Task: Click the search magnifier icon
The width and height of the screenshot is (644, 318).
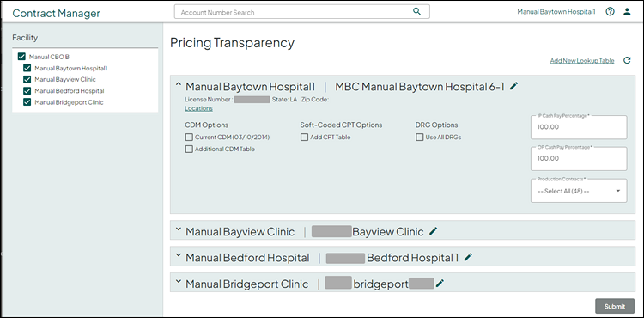Action: [416, 11]
